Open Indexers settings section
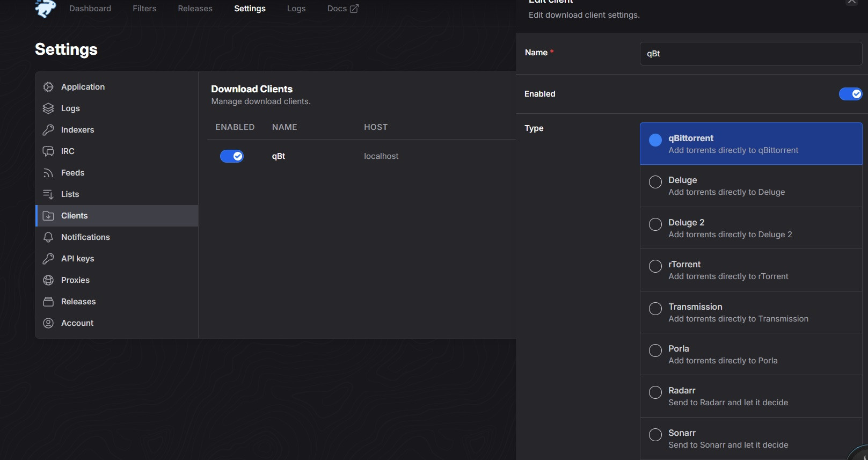This screenshot has height=460, width=868. [x=117, y=130]
